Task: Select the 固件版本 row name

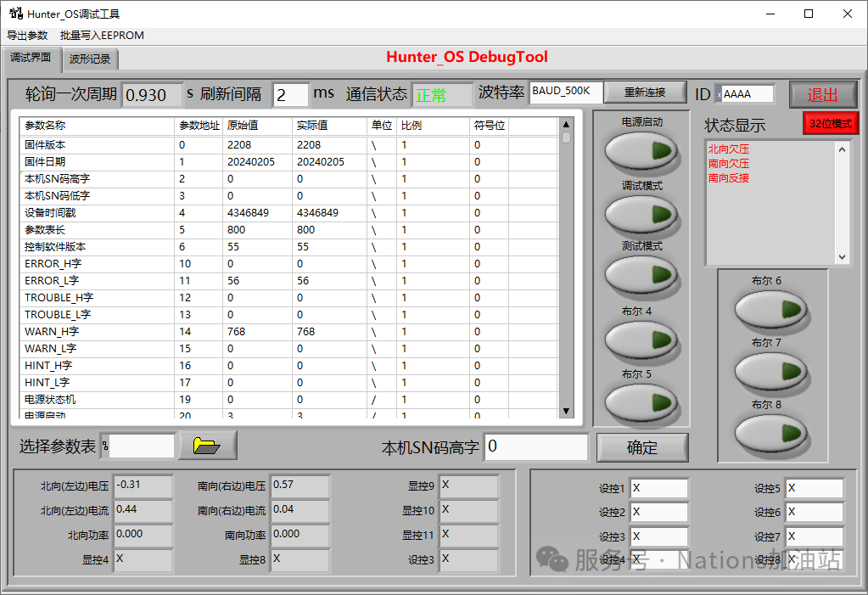Action: click(x=45, y=144)
